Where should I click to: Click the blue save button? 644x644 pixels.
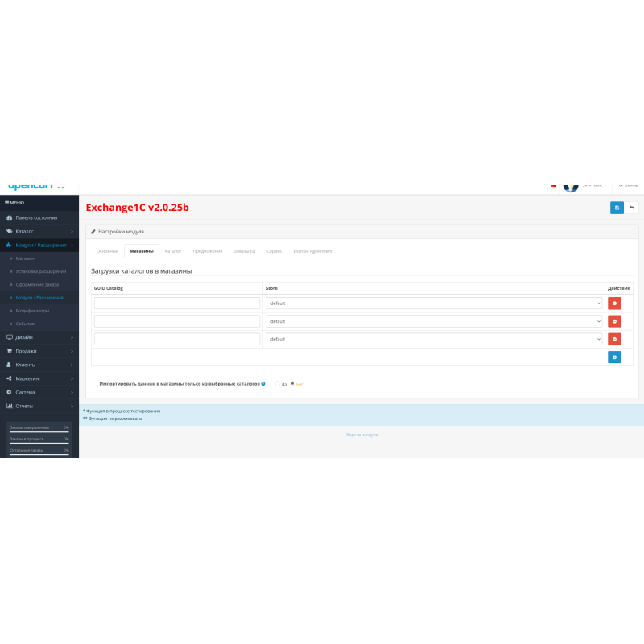click(x=617, y=208)
